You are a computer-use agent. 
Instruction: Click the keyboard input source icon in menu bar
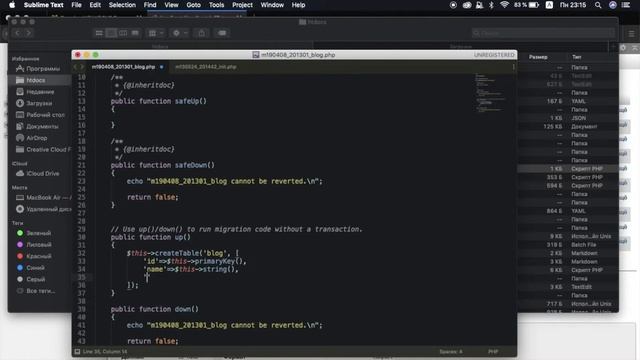click(549, 5)
